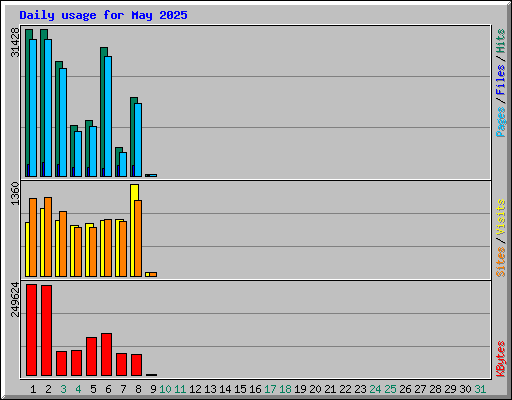Pick the orange Sites bar for day 3
The image size is (512, 400).
click(x=63, y=244)
